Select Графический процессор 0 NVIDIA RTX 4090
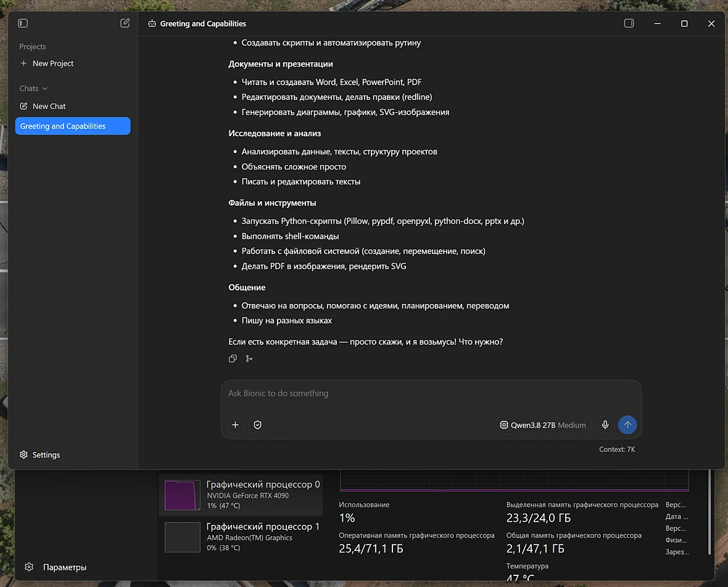This screenshot has width=728, height=587. (241, 495)
